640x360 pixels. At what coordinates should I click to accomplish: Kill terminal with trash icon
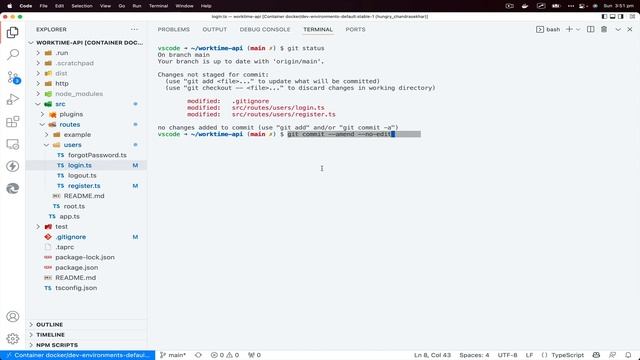(604, 29)
